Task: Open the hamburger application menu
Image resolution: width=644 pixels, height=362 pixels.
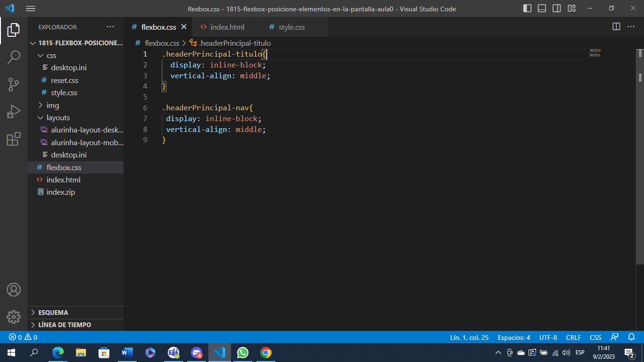Action: [x=31, y=8]
